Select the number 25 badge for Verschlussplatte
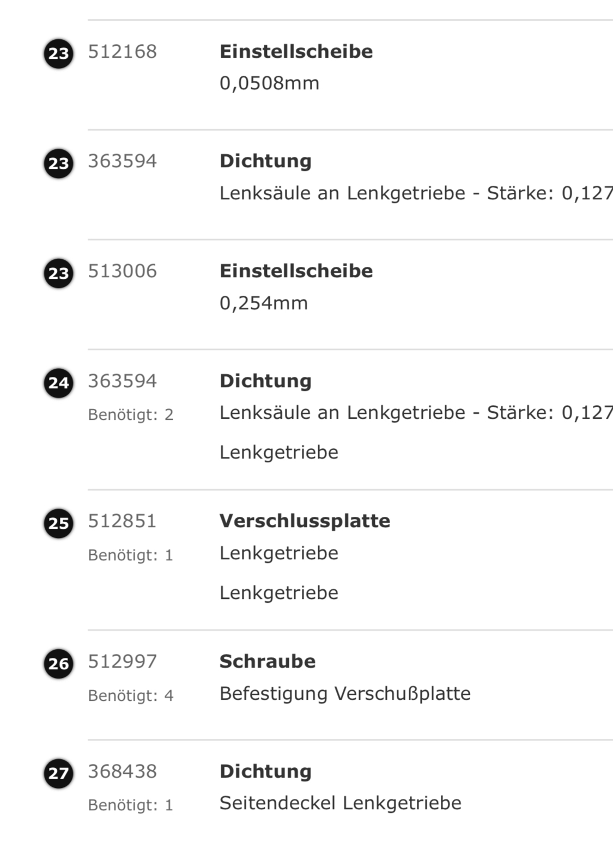Image resolution: width=613 pixels, height=868 pixels. point(58,523)
